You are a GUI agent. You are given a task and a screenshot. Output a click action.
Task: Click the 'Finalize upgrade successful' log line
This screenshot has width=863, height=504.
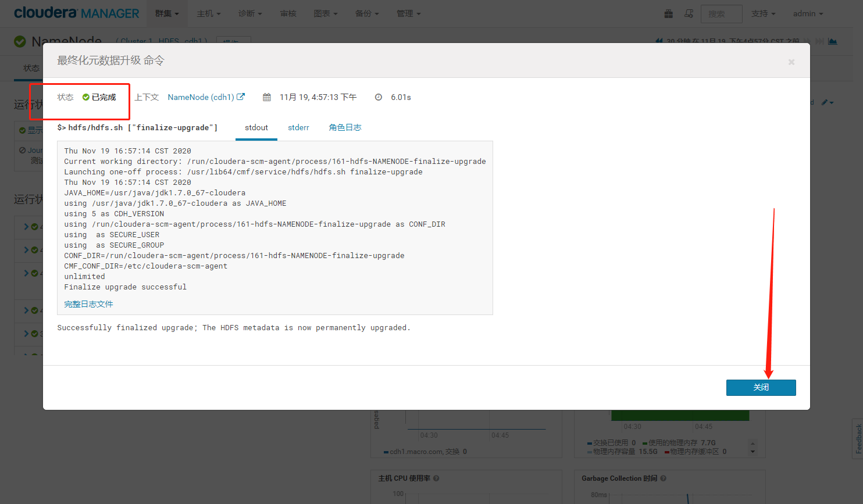coord(125,287)
